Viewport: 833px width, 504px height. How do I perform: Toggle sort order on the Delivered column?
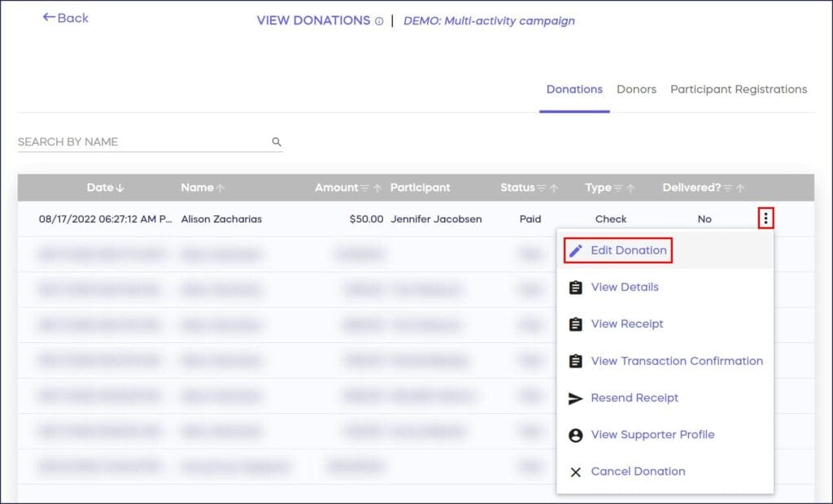pyautogui.click(x=741, y=188)
